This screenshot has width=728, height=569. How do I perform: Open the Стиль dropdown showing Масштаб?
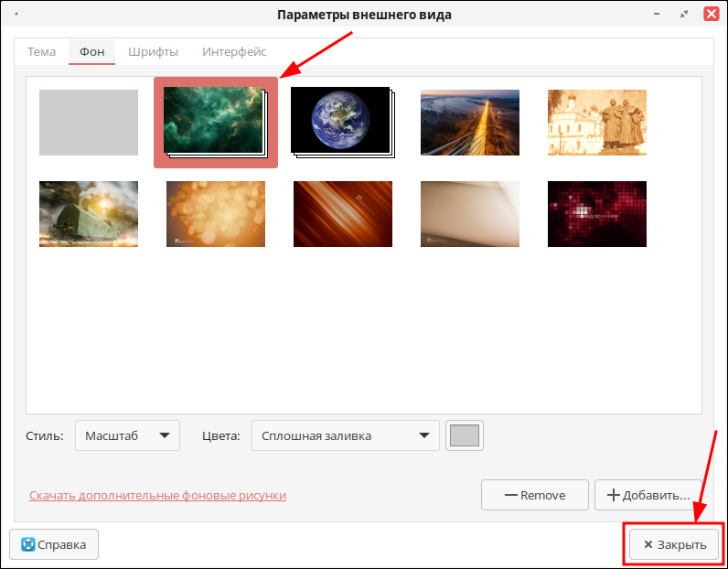(x=127, y=436)
